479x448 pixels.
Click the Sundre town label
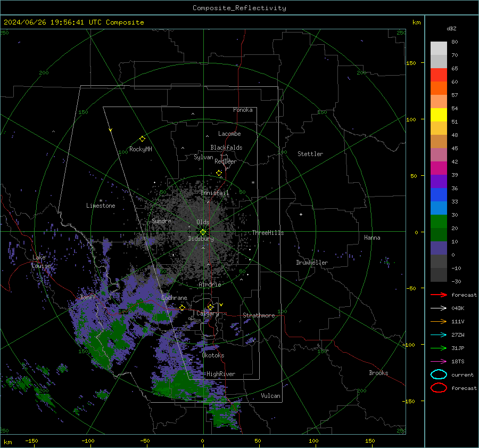(161, 221)
